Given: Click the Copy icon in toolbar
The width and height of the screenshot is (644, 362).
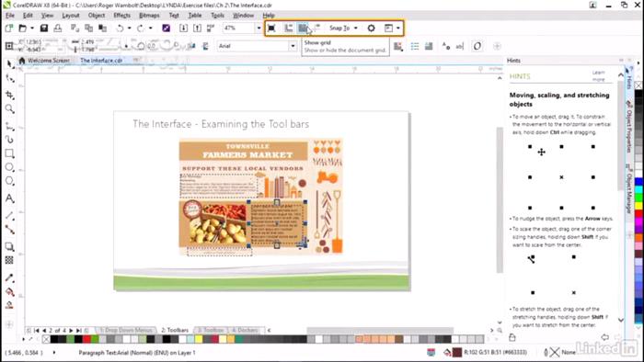Looking at the screenshot, I should [88, 28].
